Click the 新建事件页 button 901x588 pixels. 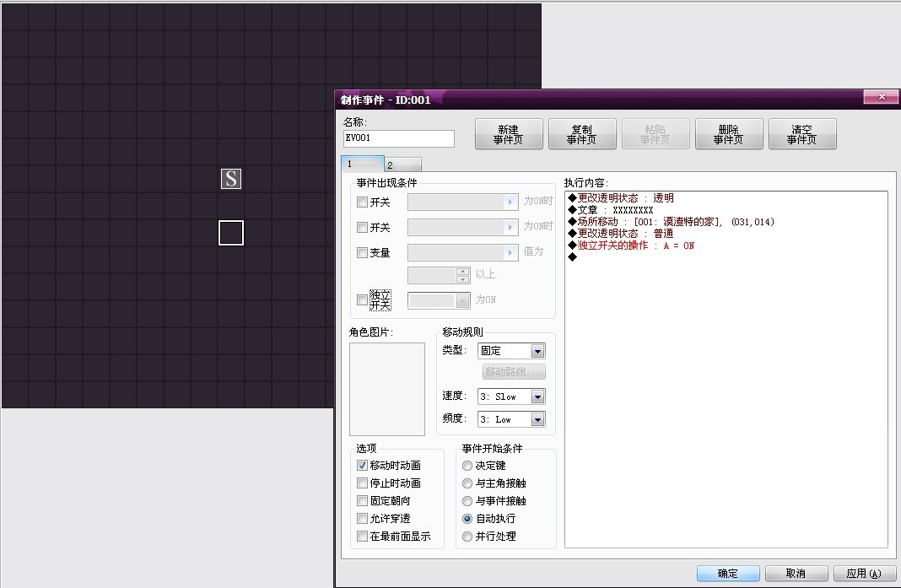point(509,134)
